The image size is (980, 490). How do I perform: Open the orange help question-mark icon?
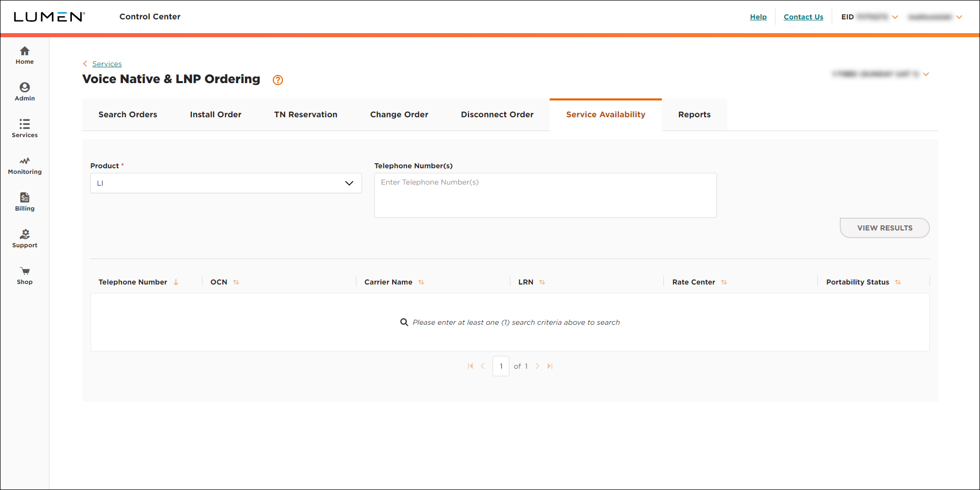[x=278, y=80]
